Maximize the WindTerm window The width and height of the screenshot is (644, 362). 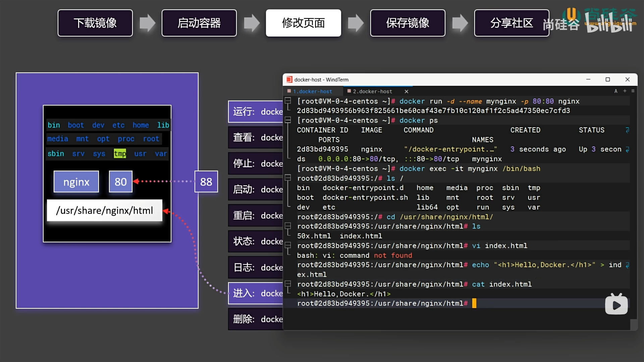coord(607,79)
